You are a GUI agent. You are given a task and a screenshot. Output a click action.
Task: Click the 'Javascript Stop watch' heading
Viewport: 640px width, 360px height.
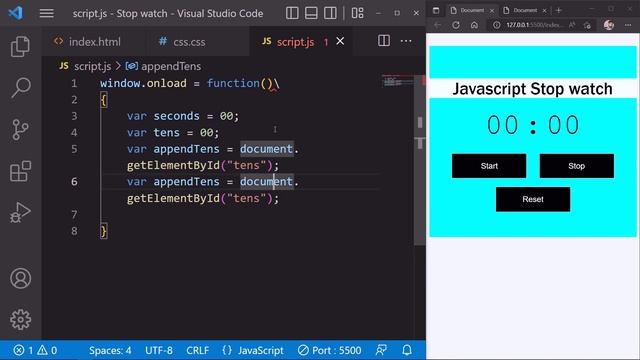[x=532, y=89]
